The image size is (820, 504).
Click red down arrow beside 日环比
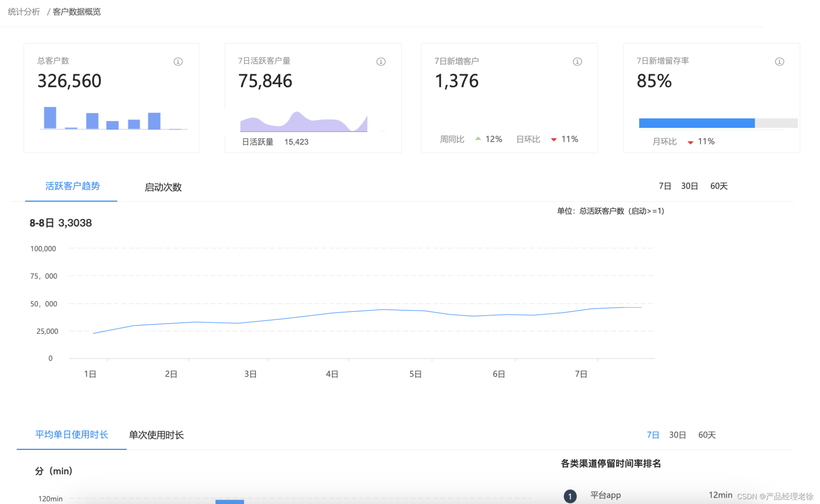point(554,139)
